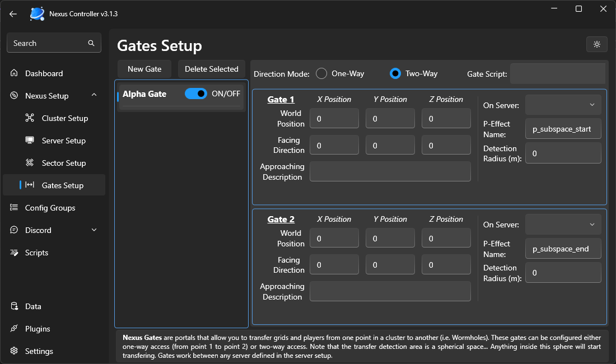
Task: Open Cluster Setup from the sidebar
Action: click(x=64, y=118)
